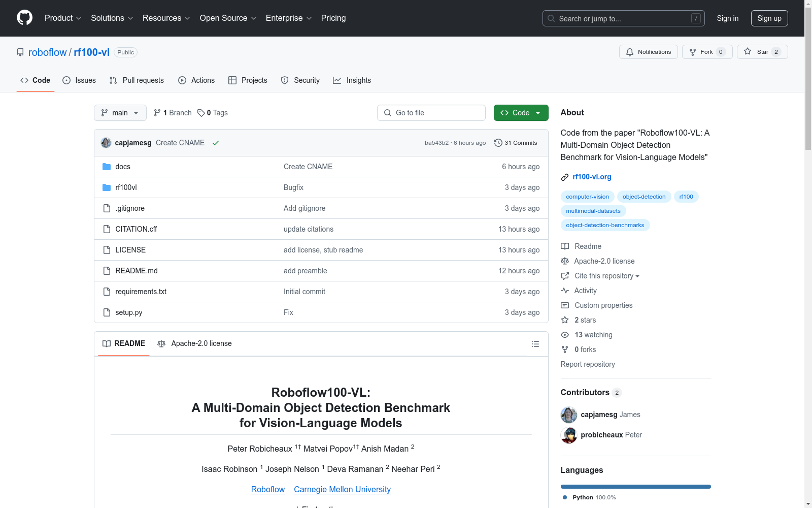Open the Pricing link
This screenshot has width=812, height=508.
click(333, 18)
